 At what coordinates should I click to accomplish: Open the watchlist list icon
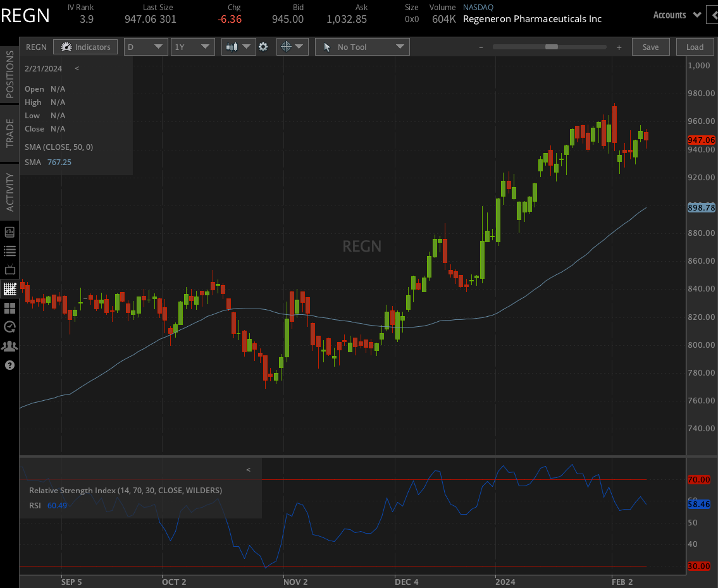click(9, 251)
